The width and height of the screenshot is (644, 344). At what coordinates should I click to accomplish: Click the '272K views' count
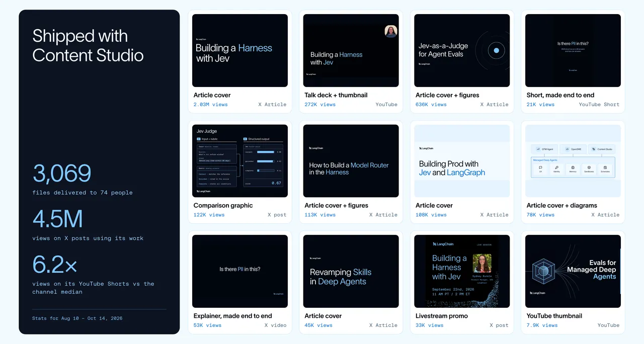point(320,105)
